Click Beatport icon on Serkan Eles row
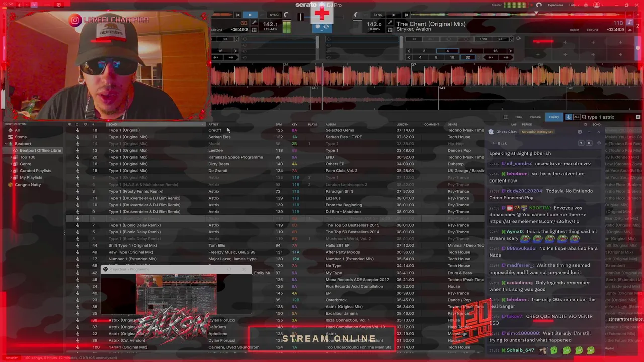The image size is (644, 362). coord(77,137)
